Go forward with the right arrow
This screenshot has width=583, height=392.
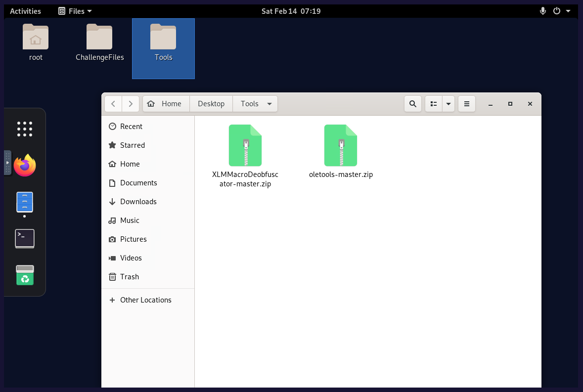click(131, 104)
